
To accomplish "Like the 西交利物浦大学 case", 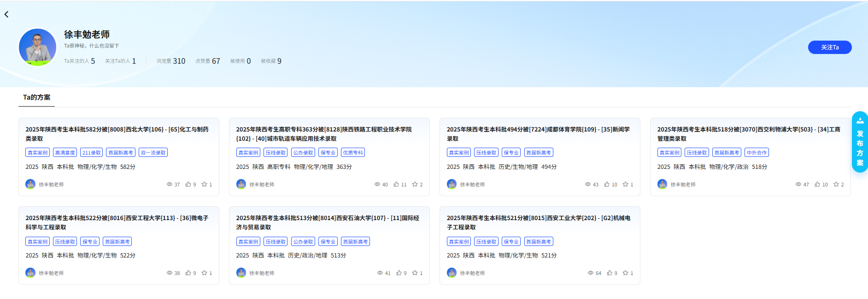I will point(817,184).
